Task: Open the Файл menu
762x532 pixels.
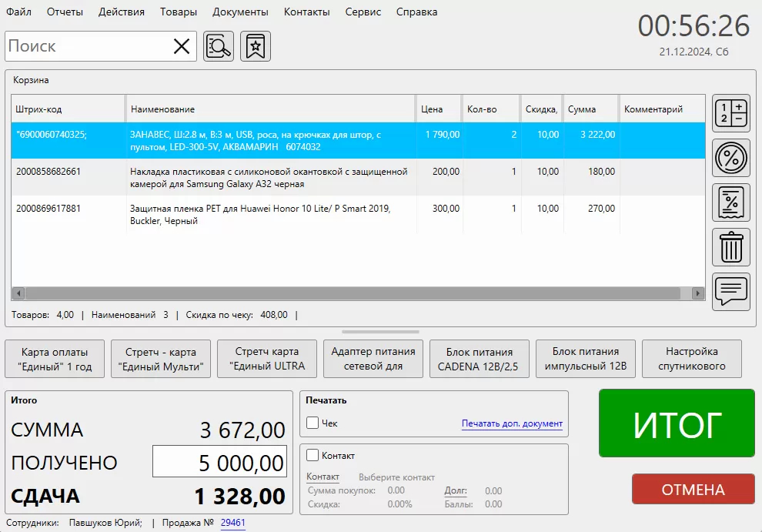Action: tap(19, 12)
